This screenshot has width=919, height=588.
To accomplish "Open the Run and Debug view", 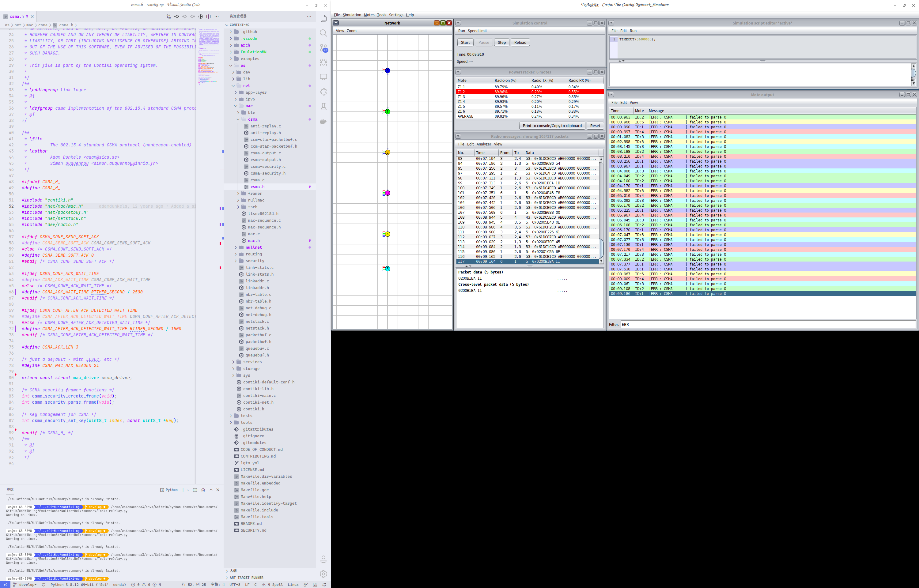I will pyautogui.click(x=323, y=62).
